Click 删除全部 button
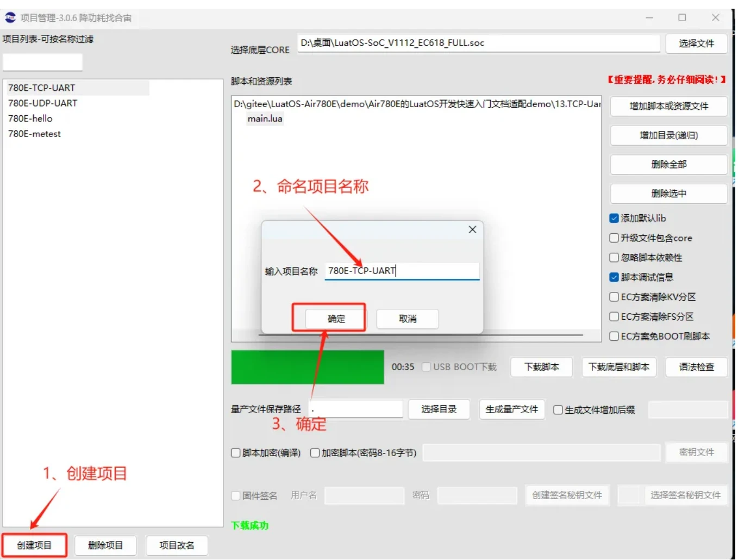The image size is (738, 560). (668, 164)
